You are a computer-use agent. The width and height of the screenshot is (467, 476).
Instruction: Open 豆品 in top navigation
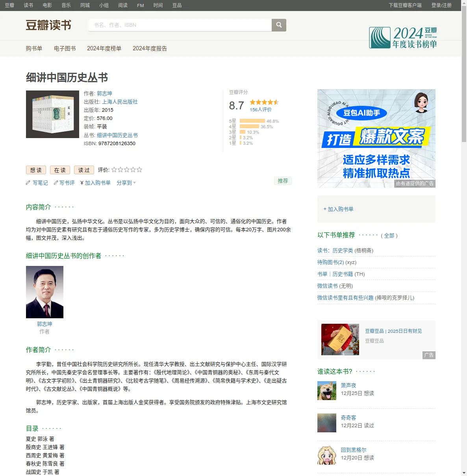pos(177,5)
